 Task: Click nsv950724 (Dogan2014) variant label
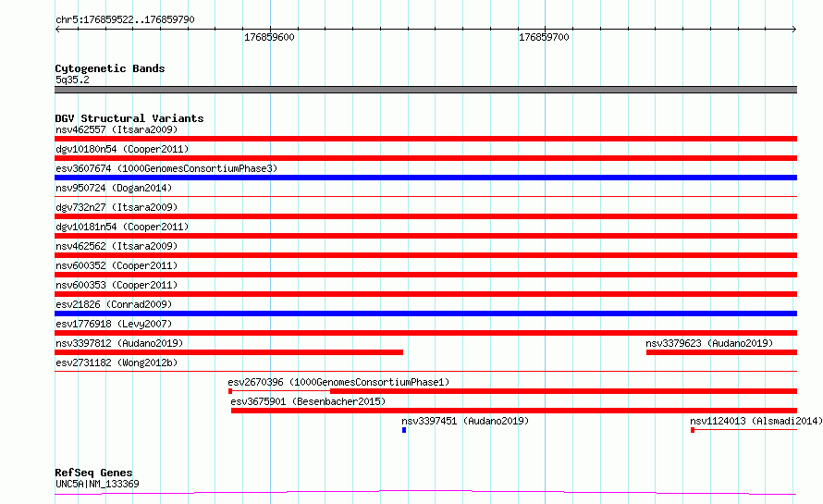coord(114,188)
